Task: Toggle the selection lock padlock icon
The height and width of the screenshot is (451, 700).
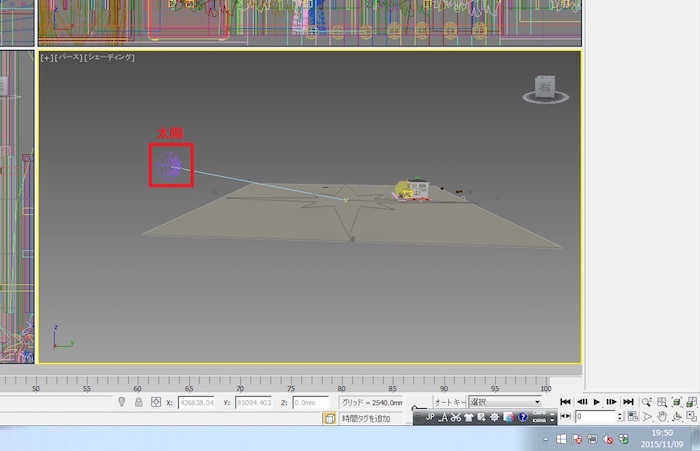Action: tap(138, 402)
